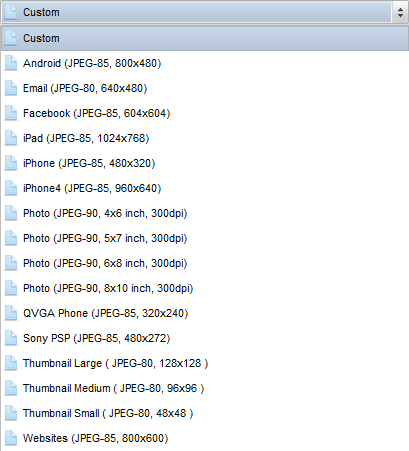Click file icon beside Photo 4x6 preset
This screenshot has height=451, width=409.
click(x=11, y=213)
